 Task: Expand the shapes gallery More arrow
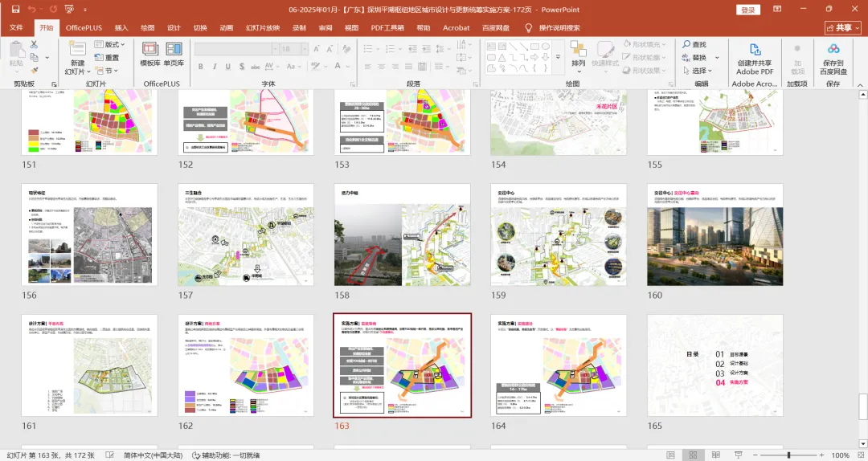pos(558,57)
